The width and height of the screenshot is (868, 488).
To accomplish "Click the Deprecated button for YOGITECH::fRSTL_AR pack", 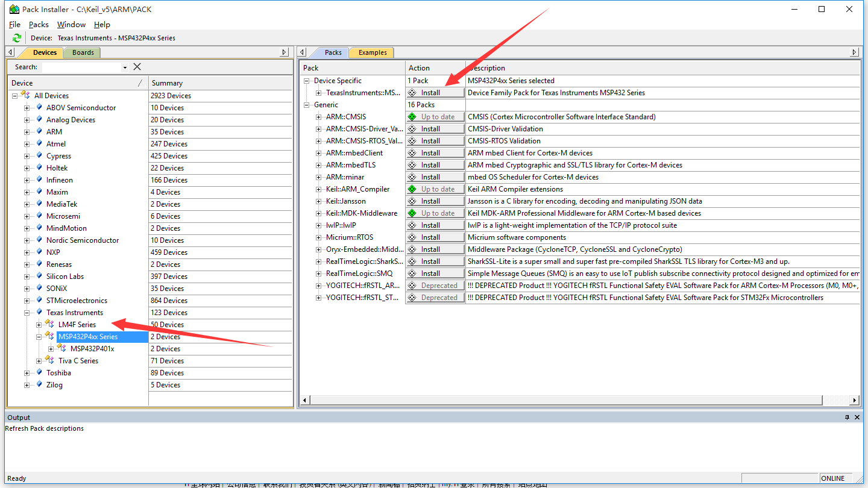I will pos(435,286).
